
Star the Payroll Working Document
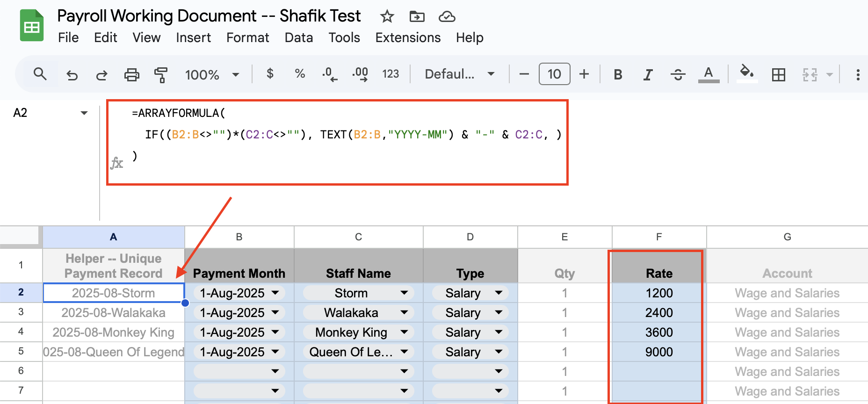tap(387, 17)
